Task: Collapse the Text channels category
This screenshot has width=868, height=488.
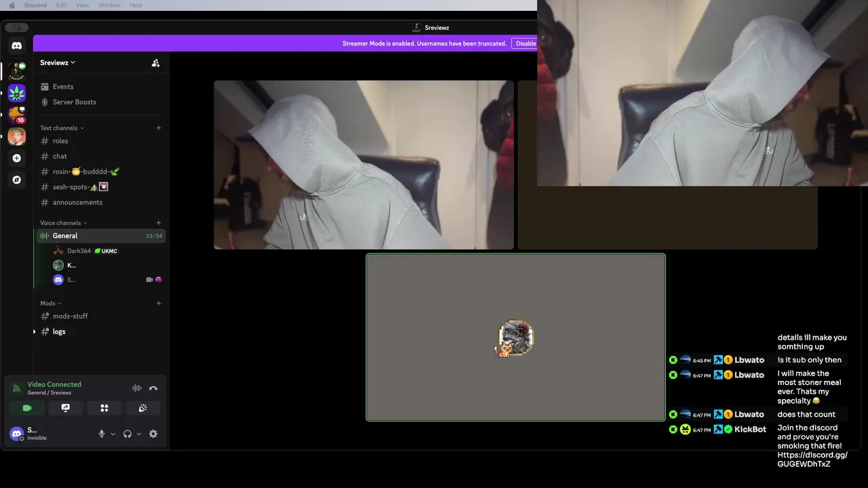Action: [x=62, y=127]
